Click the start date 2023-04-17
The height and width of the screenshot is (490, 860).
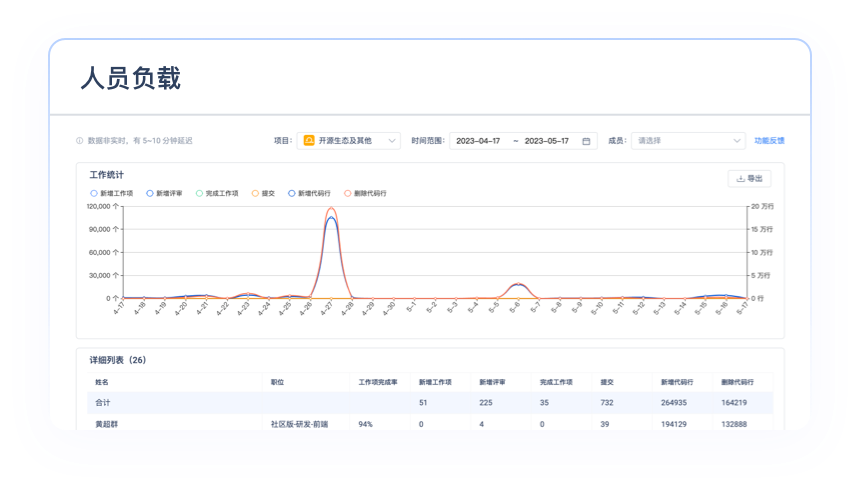point(478,141)
